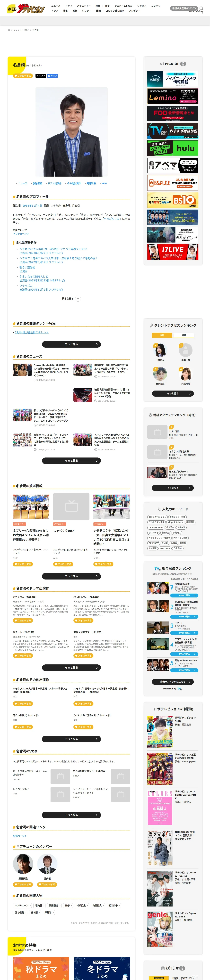Image resolution: width=210 pixels, height=980 pixels.
Task: Open ネプチューン>> group link
Action: [x=21, y=234]
